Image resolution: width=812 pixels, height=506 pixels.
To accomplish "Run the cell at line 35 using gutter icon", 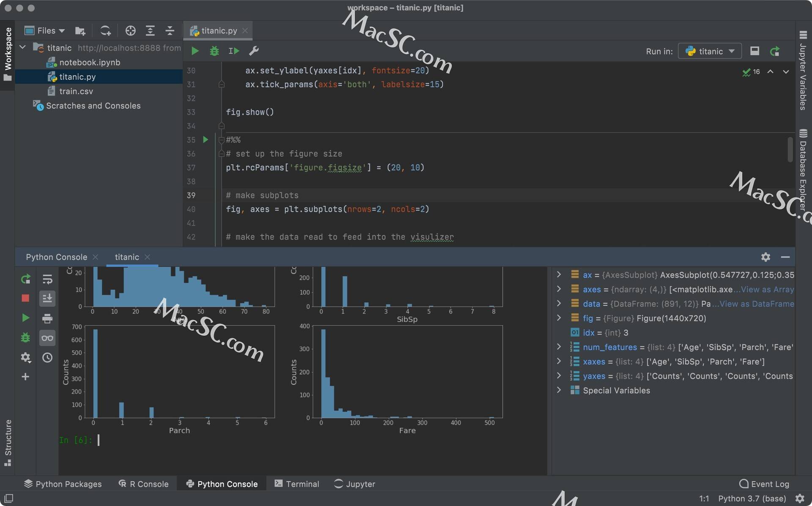I will click(206, 140).
